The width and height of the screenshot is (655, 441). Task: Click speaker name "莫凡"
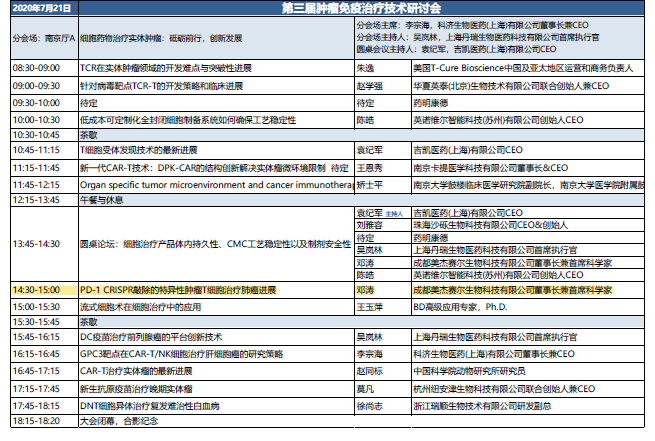pos(365,389)
